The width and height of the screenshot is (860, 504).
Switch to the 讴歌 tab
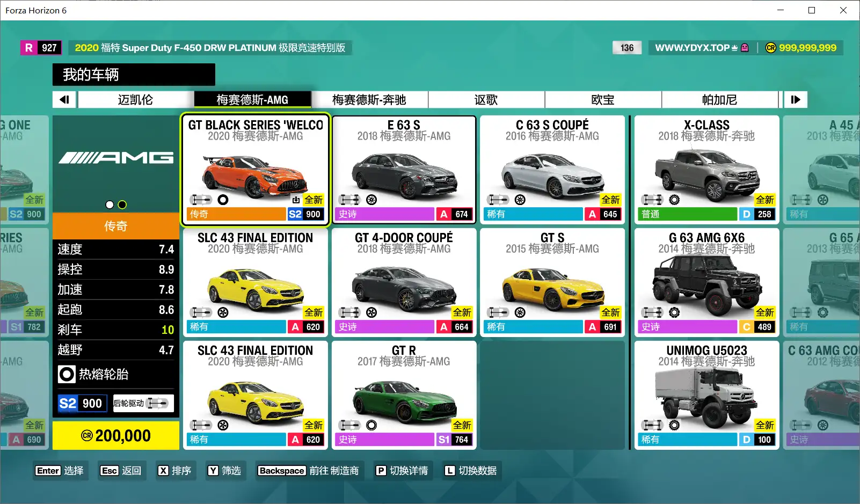coord(486,100)
